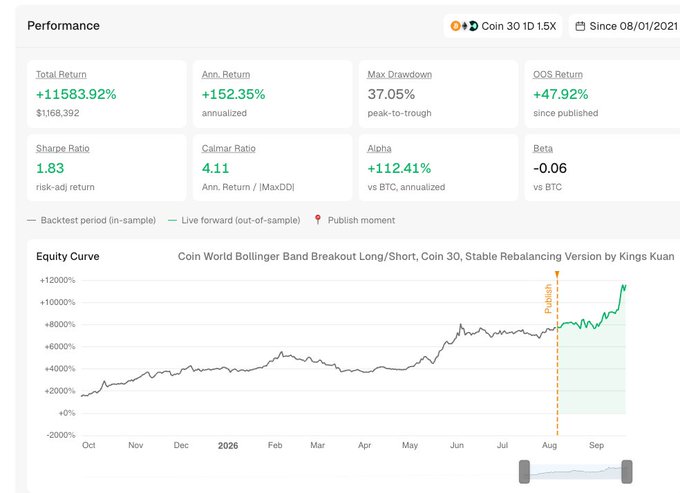The width and height of the screenshot is (680, 493).
Task: Click the Total Return label
Action: [x=61, y=75]
